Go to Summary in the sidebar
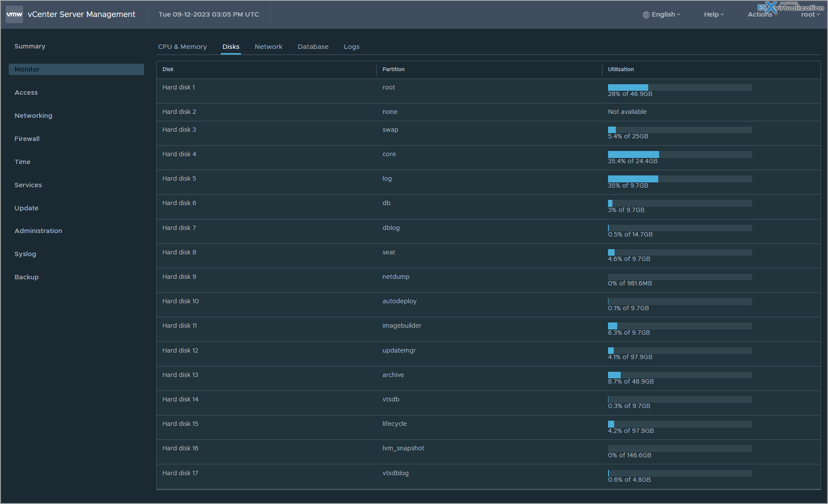The height and width of the screenshot is (504, 828). click(30, 46)
